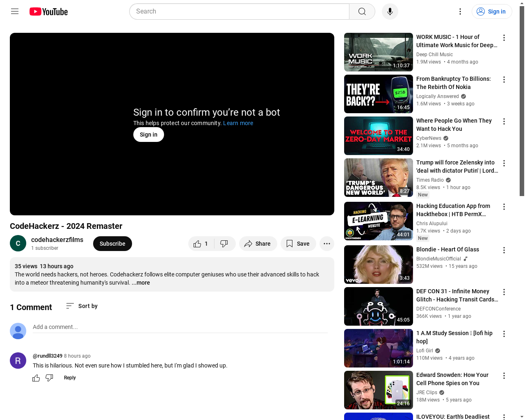Image resolution: width=525 pixels, height=420 pixels.
Task: Play Blondie Heart Of Glass thumbnail
Action: (379, 265)
